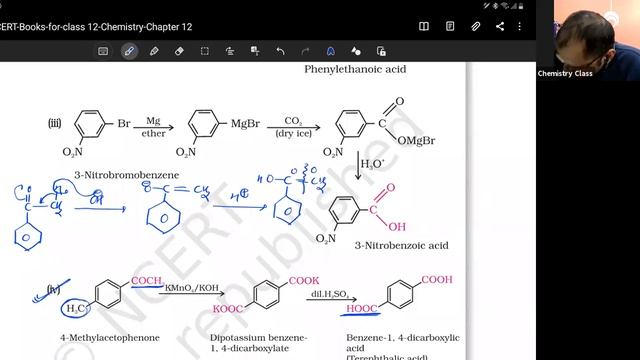This screenshot has width=640, height=360.
Task: Click the '4-Methylacetophenone' label
Action: point(110,338)
